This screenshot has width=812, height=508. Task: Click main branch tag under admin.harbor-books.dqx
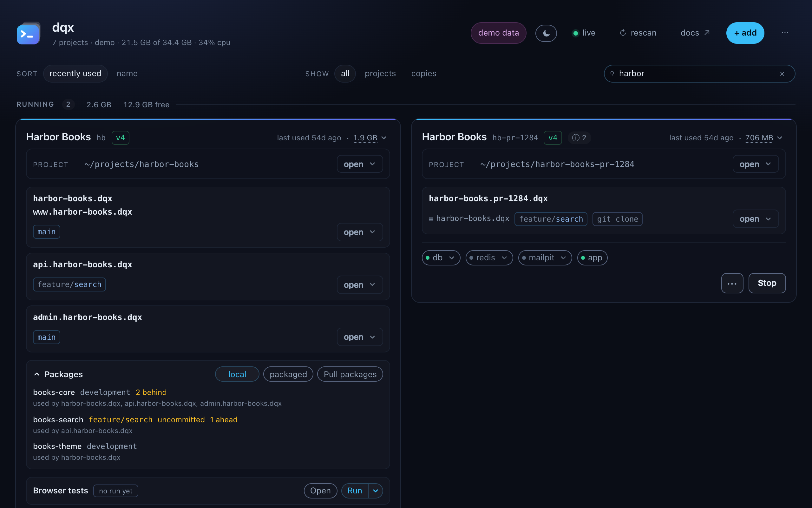coord(47,337)
